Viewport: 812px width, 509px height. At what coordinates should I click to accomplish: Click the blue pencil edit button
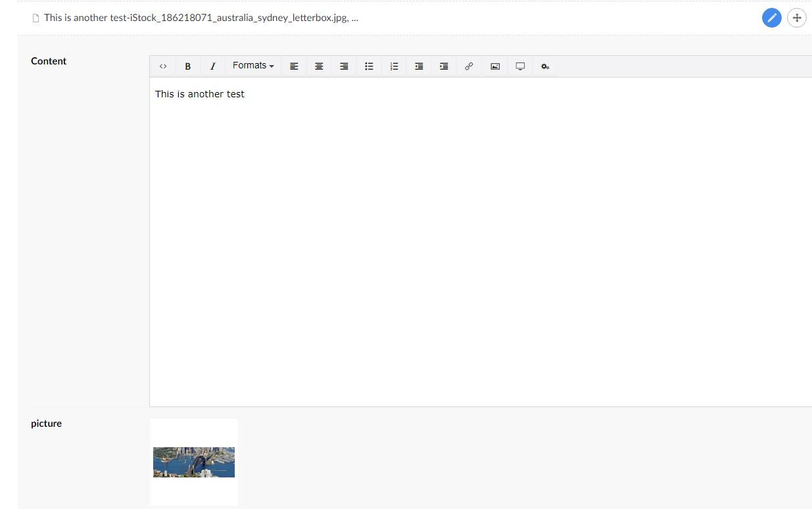(x=772, y=18)
